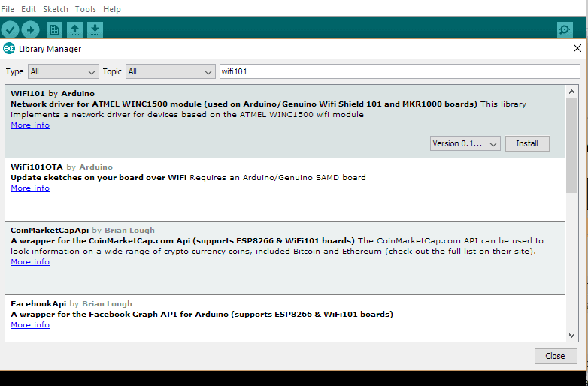The width and height of the screenshot is (588, 386).
Task: Click the New sketch file icon
Action: click(54, 29)
